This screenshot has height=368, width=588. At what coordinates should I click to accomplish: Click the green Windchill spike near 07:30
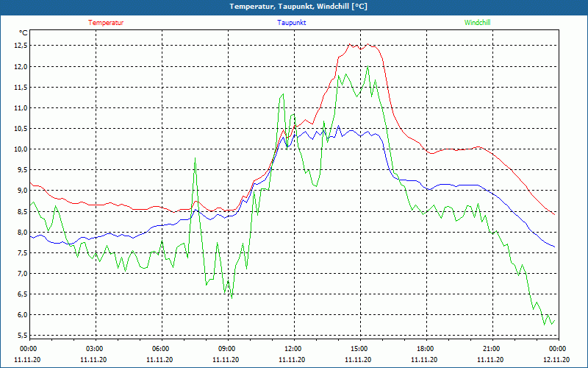(195, 158)
